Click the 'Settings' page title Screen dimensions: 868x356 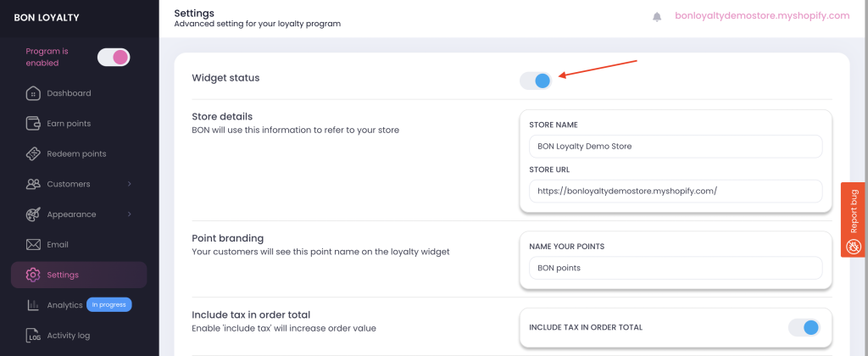(194, 13)
